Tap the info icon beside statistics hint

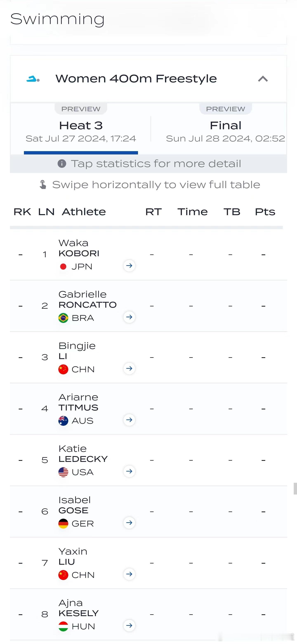coord(62,164)
